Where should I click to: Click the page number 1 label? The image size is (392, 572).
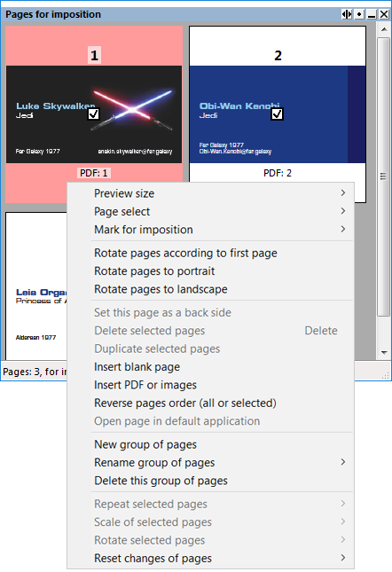pos(94,56)
